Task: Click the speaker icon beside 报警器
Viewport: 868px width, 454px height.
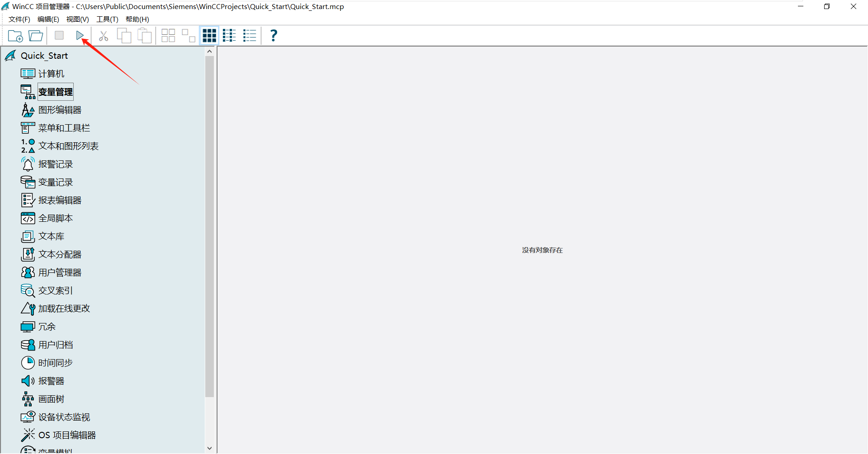Action: coord(28,381)
